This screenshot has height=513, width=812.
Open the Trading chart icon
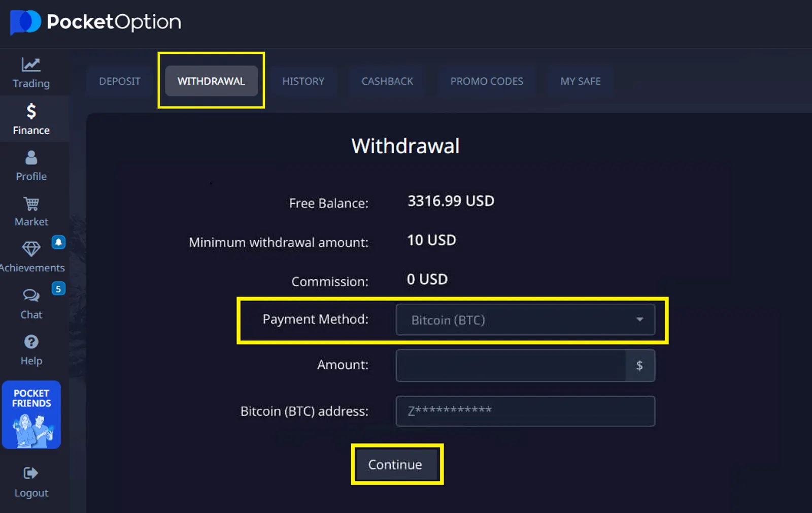tap(31, 65)
